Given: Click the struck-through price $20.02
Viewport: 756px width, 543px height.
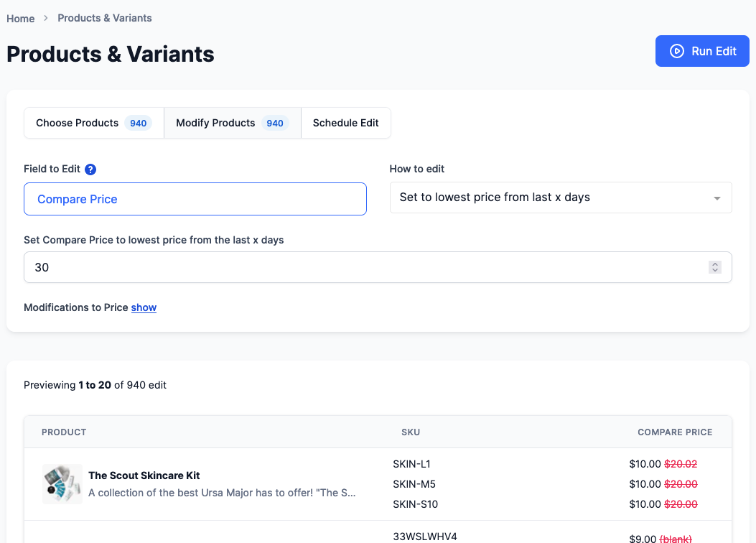Looking at the screenshot, I should tap(681, 464).
